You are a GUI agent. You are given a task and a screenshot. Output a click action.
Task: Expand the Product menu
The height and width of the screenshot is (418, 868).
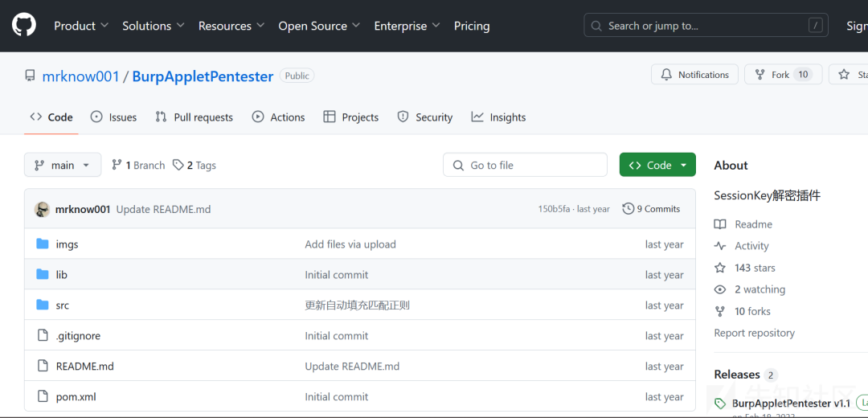(x=81, y=26)
